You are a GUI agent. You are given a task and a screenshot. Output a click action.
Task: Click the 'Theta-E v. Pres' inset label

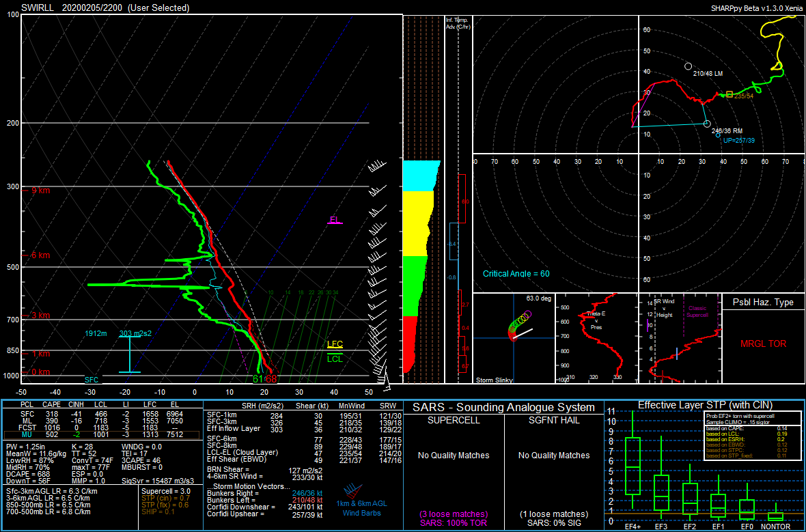[x=595, y=320]
